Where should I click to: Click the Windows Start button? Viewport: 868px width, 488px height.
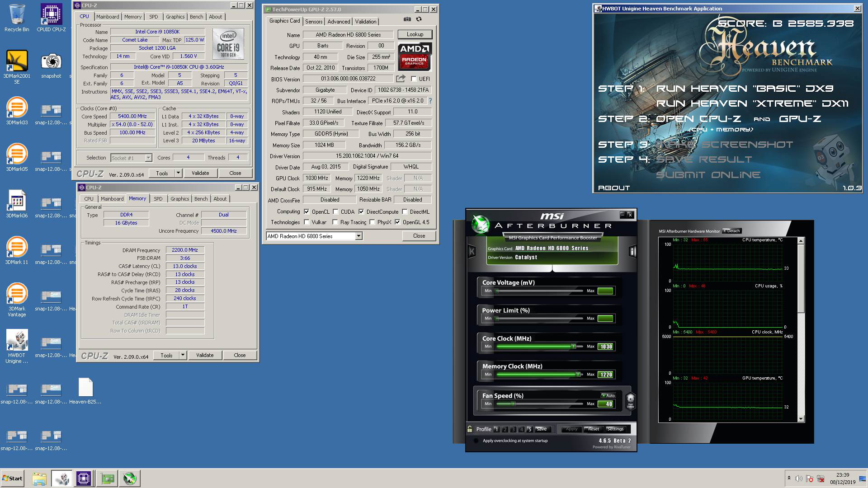coord(13,479)
